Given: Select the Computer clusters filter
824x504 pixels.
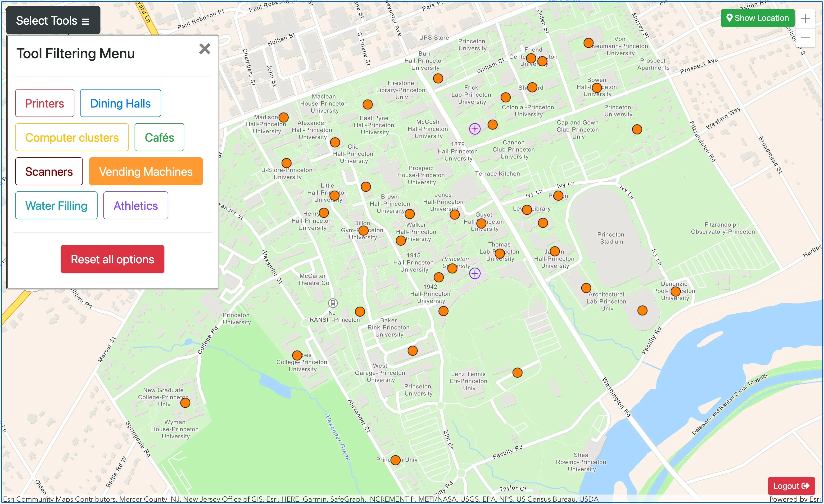Looking at the screenshot, I should click(72, 137).
